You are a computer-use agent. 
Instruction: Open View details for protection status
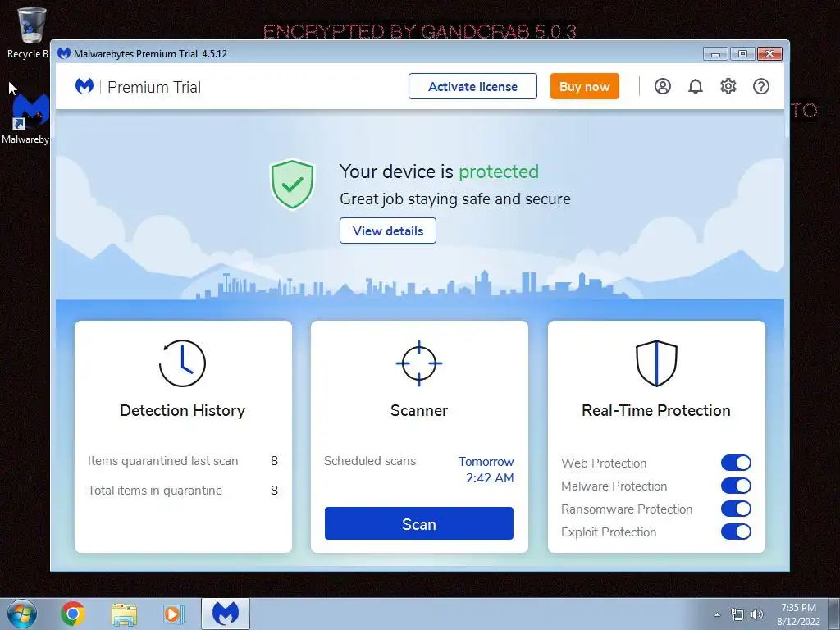[x=388, y=231]
